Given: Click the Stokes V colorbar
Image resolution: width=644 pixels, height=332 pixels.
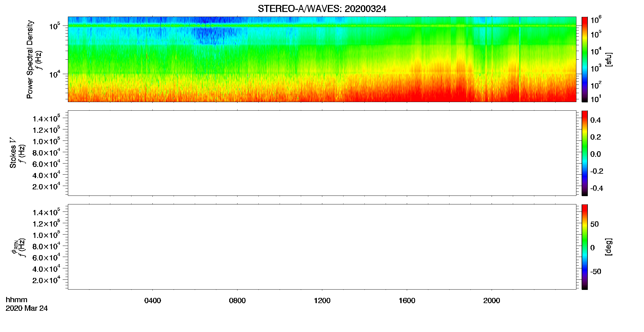Looking at the screenshot, I should (585, 153).
